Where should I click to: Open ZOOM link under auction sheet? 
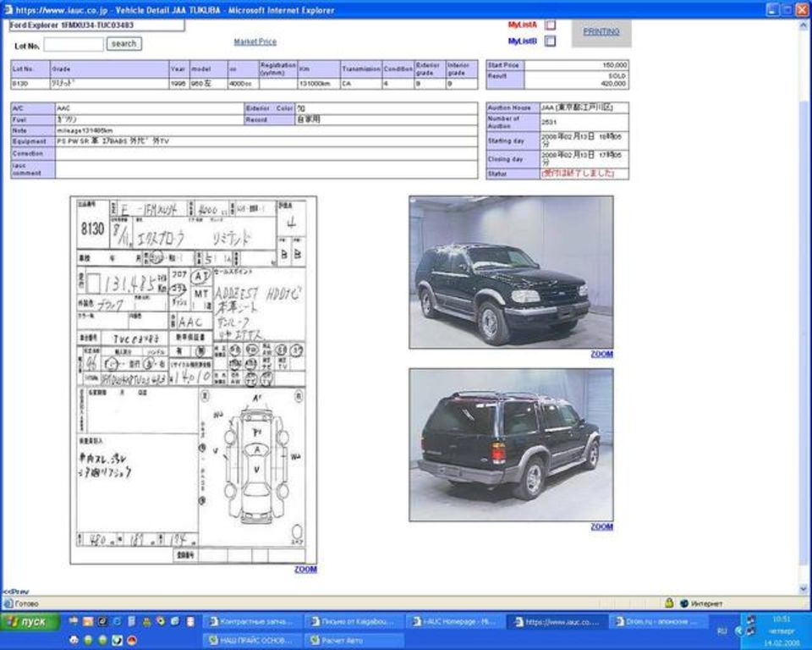pyautogui.click(x=305, y=569)
